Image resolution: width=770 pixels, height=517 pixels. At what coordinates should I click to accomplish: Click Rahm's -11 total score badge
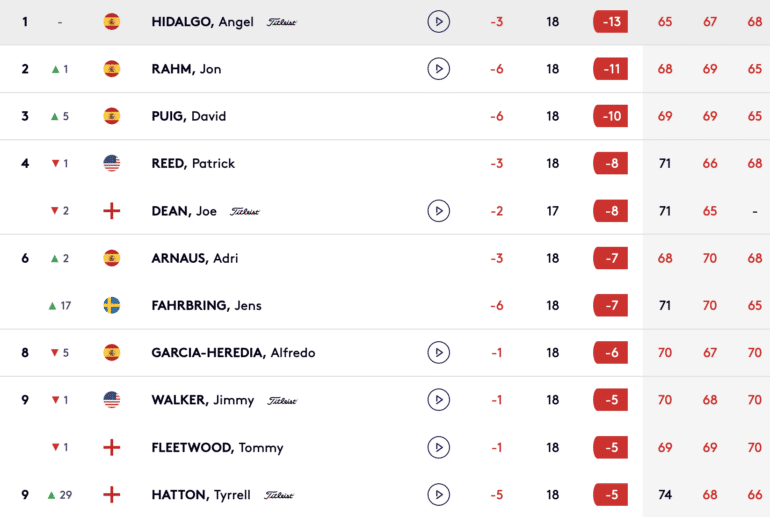point(610,69)
